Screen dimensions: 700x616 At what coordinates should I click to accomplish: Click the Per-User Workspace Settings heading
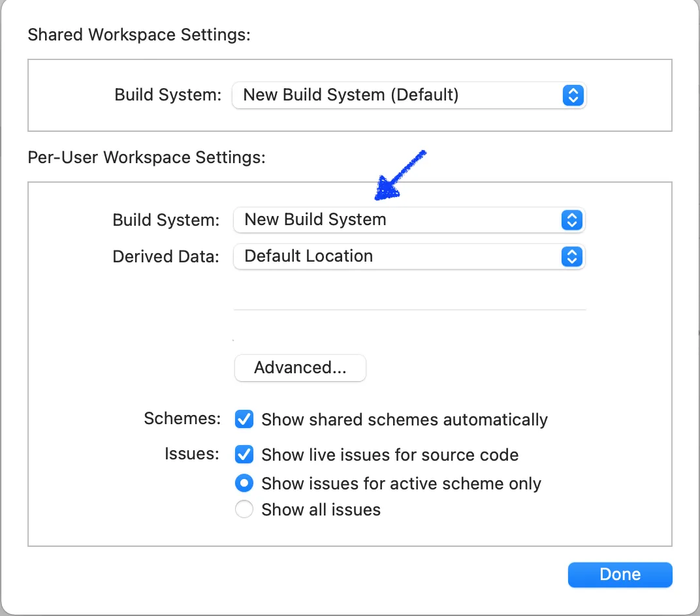tap(146, 157)
